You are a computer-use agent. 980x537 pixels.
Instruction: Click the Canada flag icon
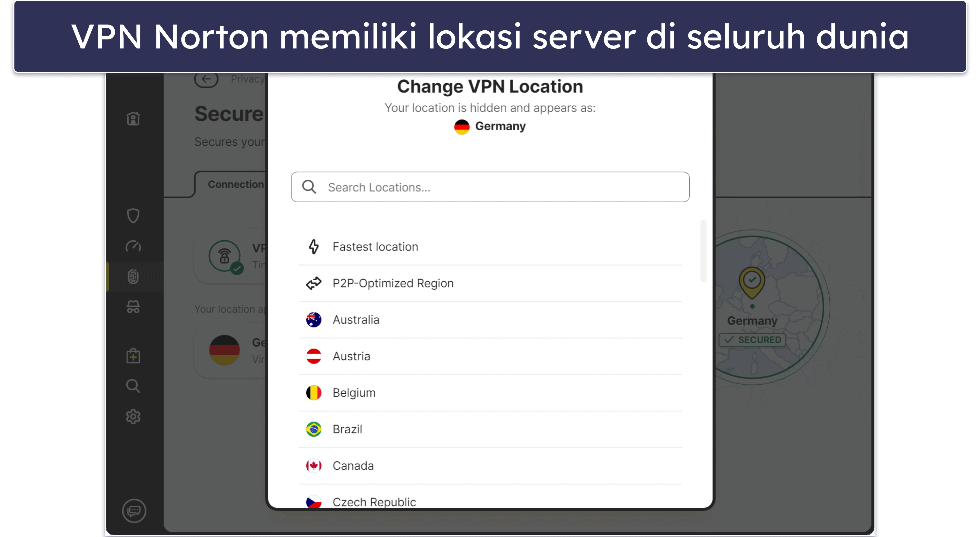click(313, 466)
